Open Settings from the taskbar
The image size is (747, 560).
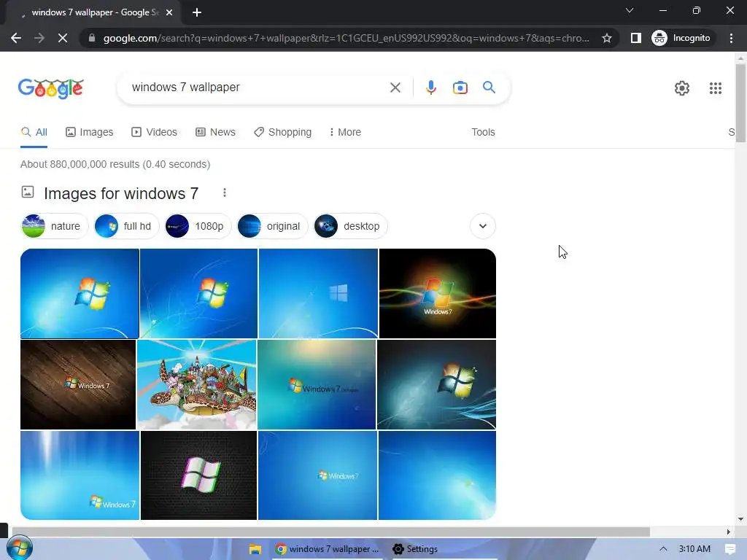tap(415, 549)
